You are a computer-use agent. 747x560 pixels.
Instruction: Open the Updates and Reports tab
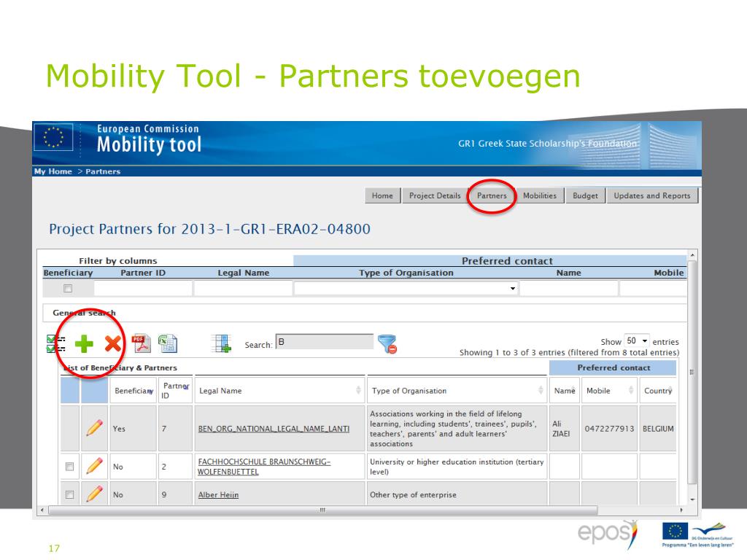coord(651,195)
